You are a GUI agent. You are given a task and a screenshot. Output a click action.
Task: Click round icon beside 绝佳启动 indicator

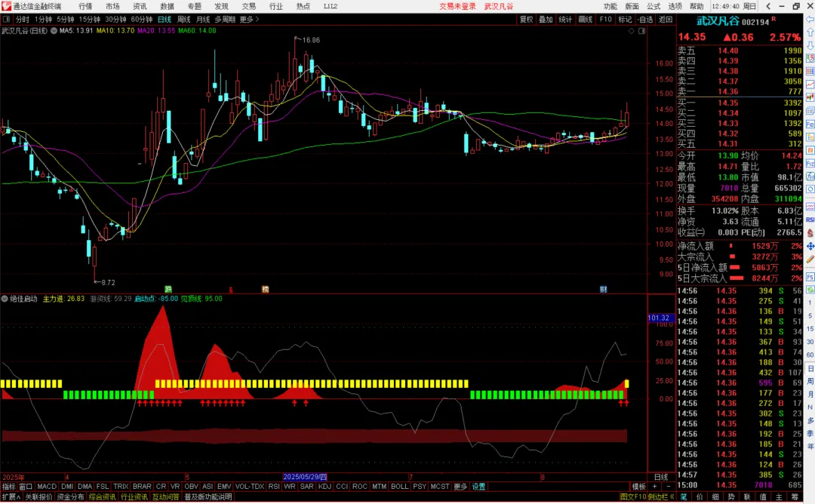[5, 299]
